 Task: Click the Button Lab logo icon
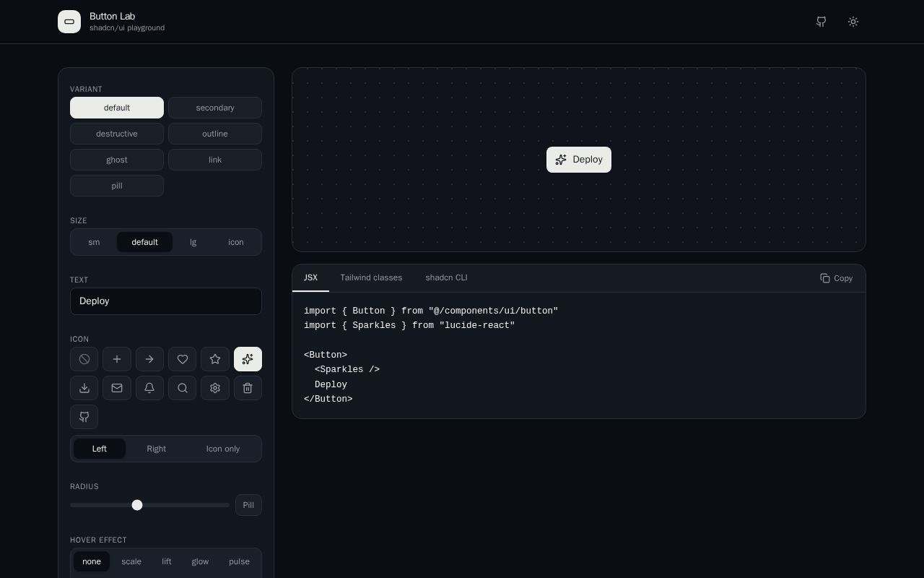[x=69, y=22]
